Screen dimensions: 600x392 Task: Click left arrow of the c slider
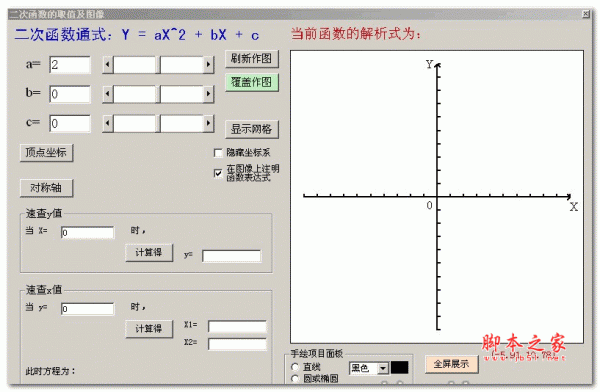108,124
